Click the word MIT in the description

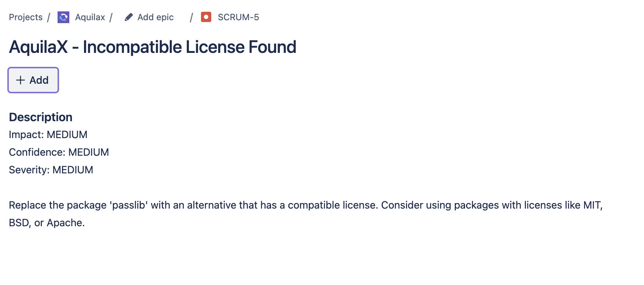[x=592, y=205]
